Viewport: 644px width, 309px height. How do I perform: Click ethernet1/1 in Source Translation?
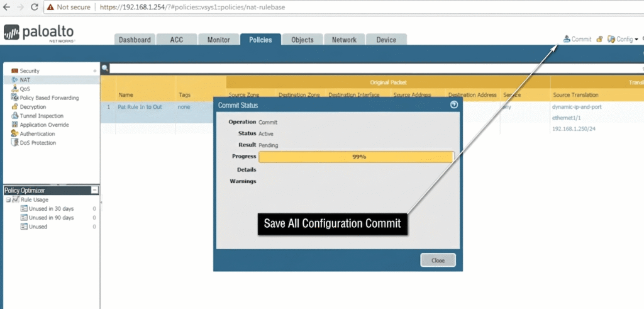point(566,118)
